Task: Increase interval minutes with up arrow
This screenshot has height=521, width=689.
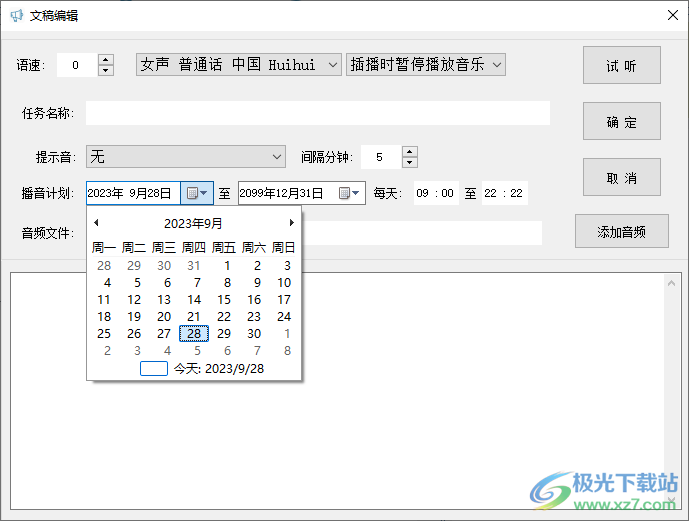Action: 410,152
